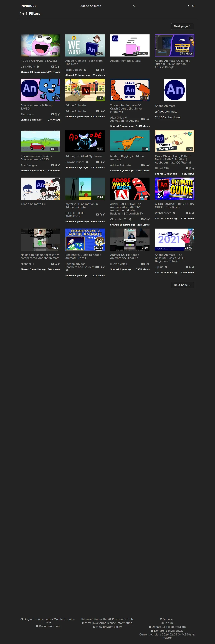215x644 pixels.
Task: Click switch instance icon on Himel 356 video
Action: pos(193,168)
